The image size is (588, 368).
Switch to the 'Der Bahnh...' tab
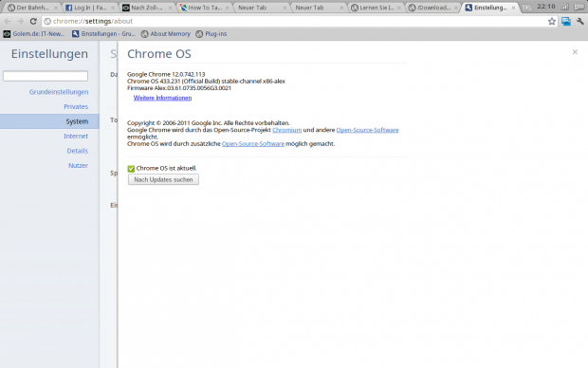[32, 8]
